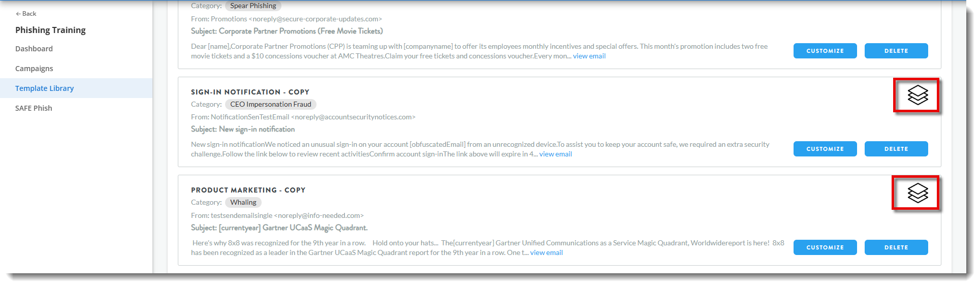
Task: View email for New sign-in notification
Action: 555,154
